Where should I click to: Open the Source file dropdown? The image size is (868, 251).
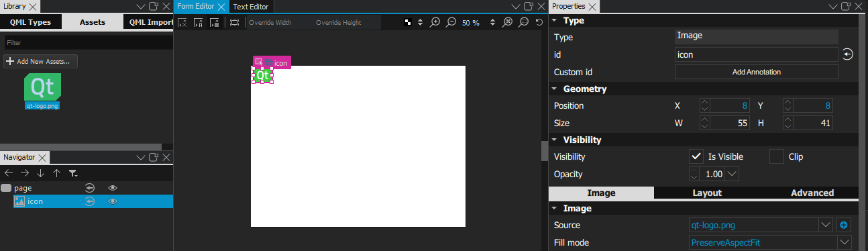[x=826, y=225]
